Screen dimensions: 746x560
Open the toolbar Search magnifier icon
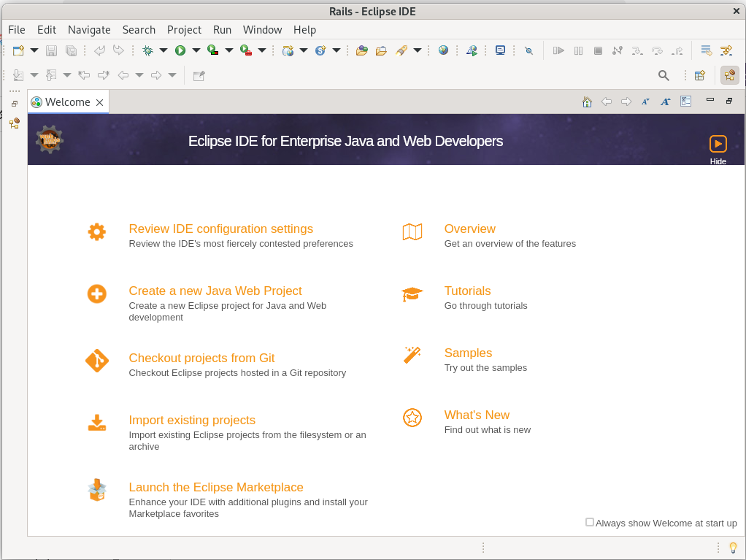(x=664, y=75)
